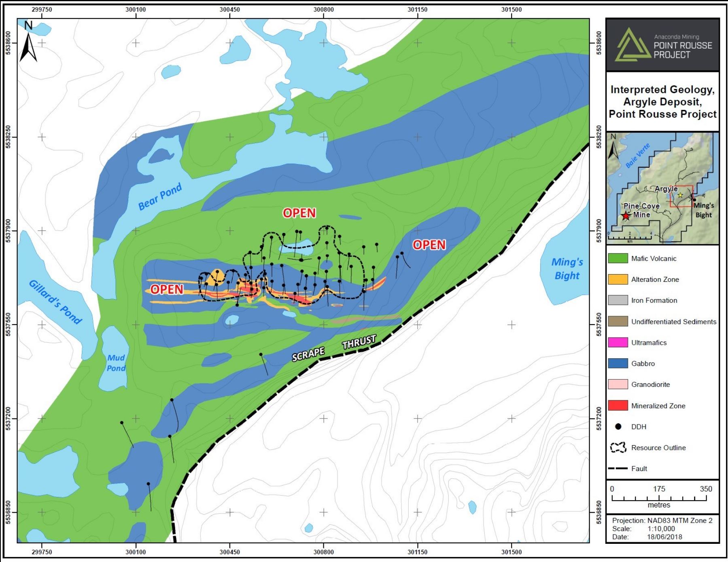728x562 pixels.
Task: Click the red star marking Pine Cove Mine
Action: point(626,216)
